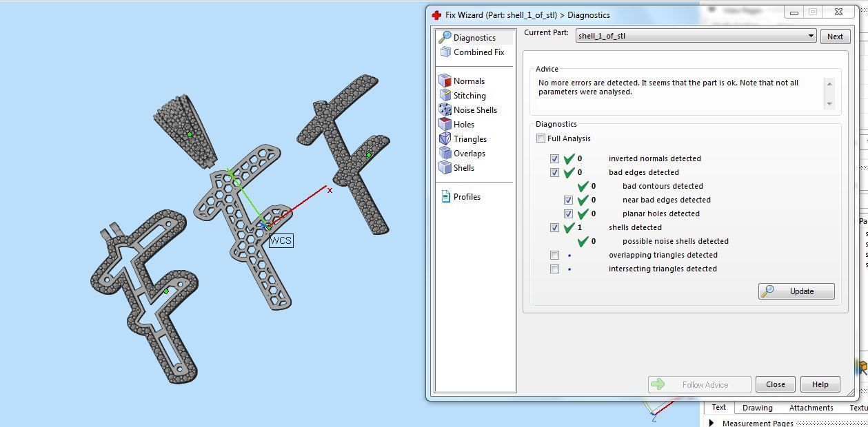868x427 pixels.
Task: Click the red cross Fix Wizard title icon
Action: 436,15
